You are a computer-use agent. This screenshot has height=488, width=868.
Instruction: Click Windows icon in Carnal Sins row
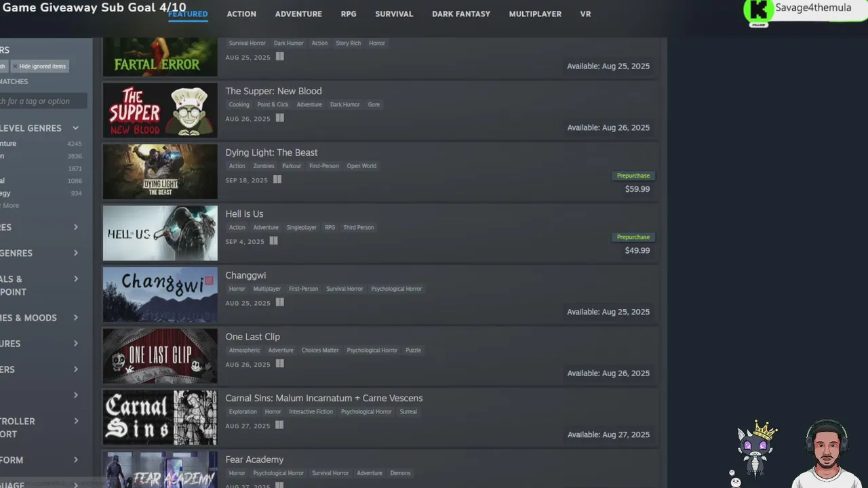coord(279,425)
